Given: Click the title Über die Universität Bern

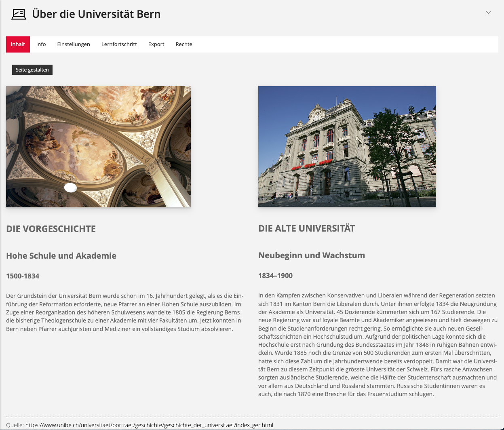Looking at the screenshot, I should (96, 14).
